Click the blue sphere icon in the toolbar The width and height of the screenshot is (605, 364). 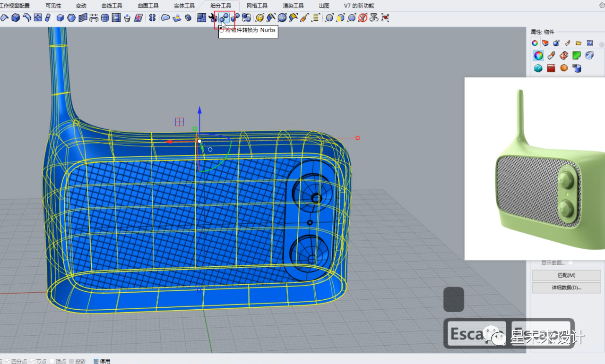[x=282, y=18]
